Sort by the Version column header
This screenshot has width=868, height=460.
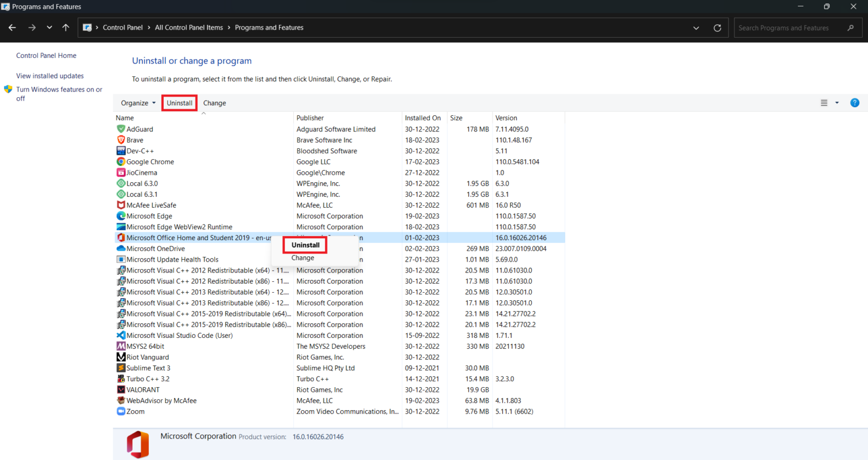pos(529,118)
